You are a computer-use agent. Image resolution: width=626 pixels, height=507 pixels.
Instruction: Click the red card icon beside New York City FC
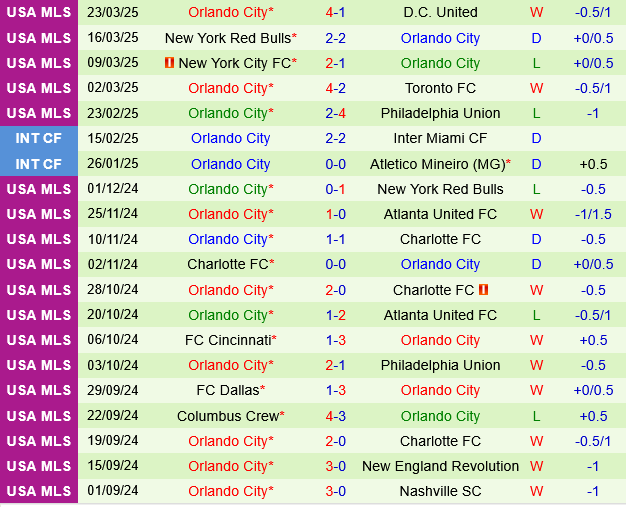(x=169, y=63)
